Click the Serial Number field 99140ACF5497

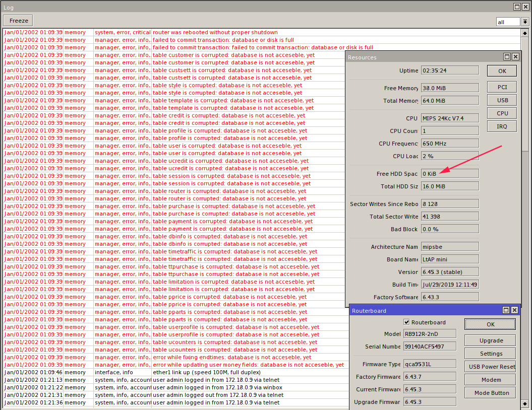pyautogui.click(x=430, y=347)
